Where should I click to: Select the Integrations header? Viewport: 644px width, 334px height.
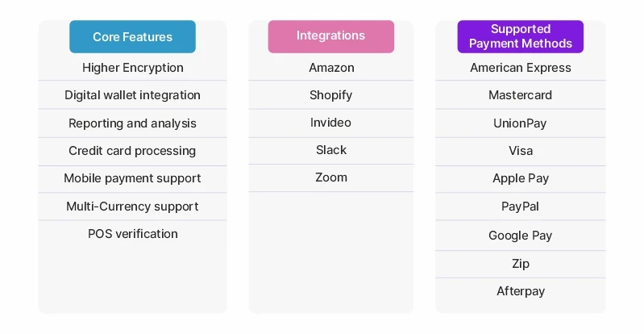click(x=330, y=36)
